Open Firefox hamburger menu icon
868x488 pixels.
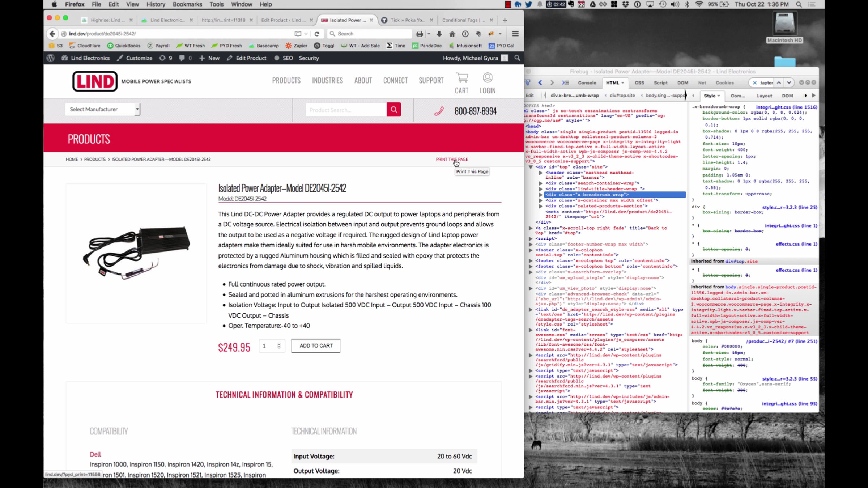point(515,34)
